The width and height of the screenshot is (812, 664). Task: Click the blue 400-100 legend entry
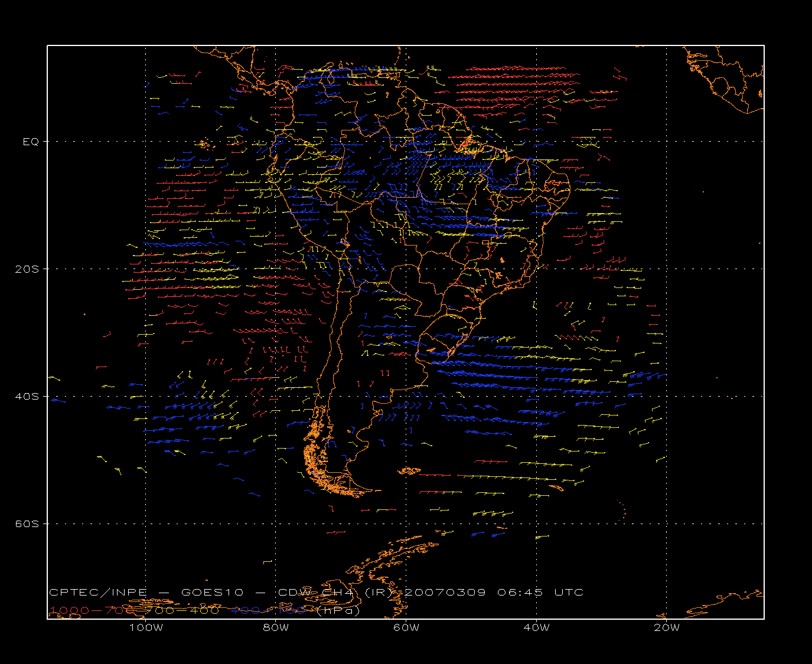click(x=268, y=610)
